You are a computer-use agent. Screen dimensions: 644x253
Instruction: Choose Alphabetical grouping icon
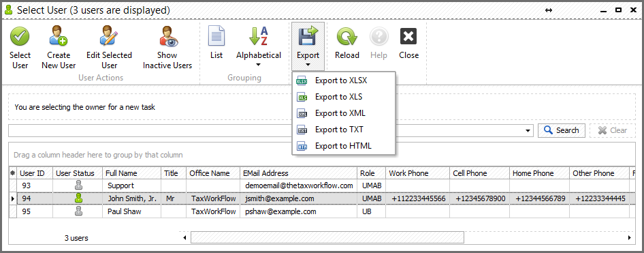(x=258, y=35)
